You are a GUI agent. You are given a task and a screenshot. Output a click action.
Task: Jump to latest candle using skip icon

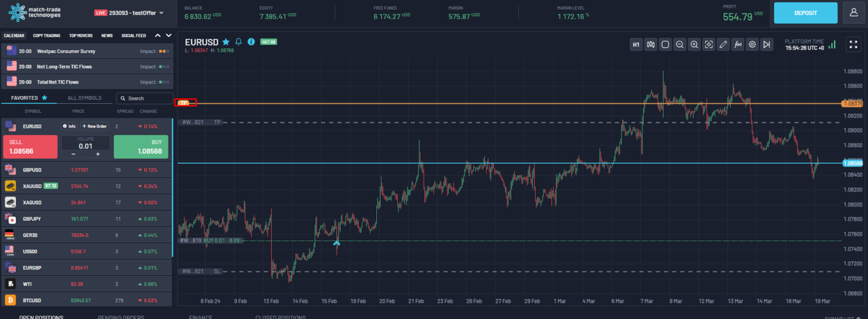(766, 45)
